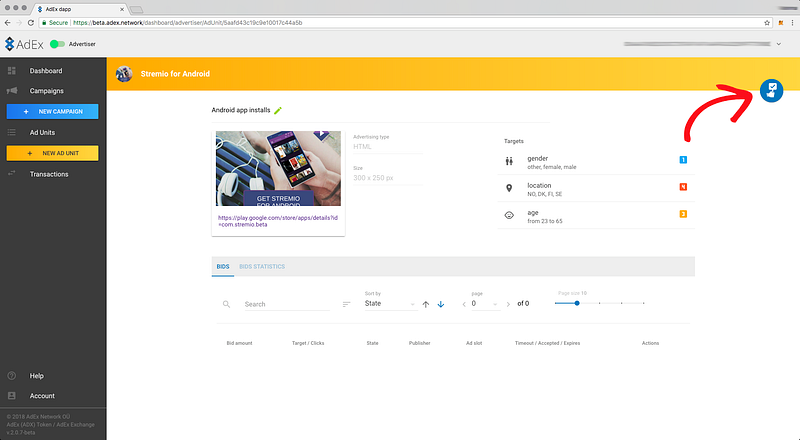Click the Dashboard grid icon
The height and width of the screenshot is (440, 800).
(x=12, y=70)
